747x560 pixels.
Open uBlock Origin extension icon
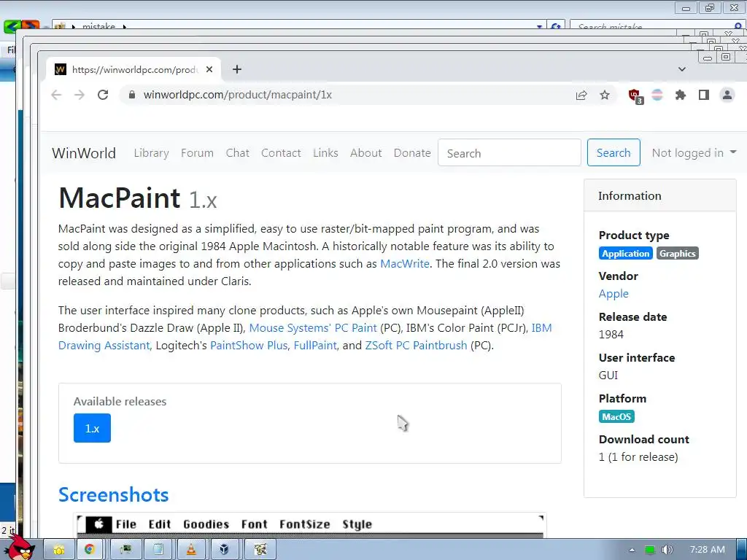(635, 96)
